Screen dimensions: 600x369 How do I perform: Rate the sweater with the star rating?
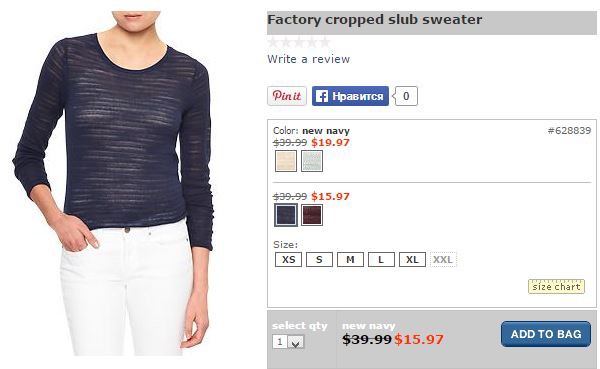299,42
